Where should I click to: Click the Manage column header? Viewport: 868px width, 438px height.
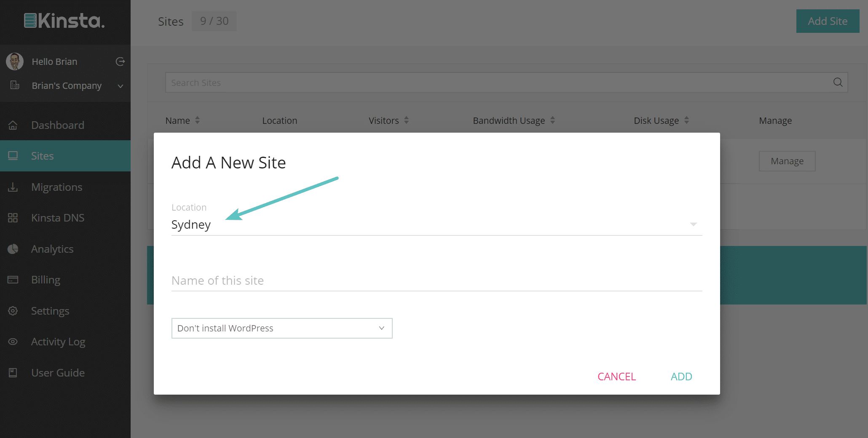pyautogui.click(x=775, y=121)
